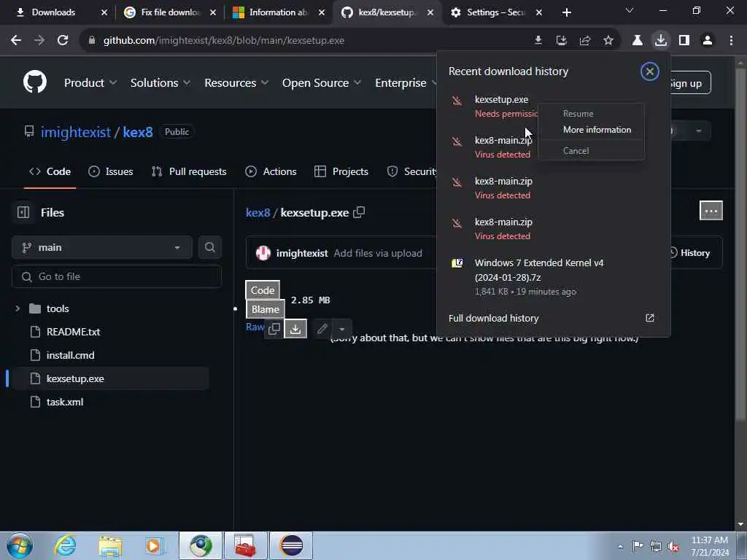Close the Recent download history popup

(649, 71)
